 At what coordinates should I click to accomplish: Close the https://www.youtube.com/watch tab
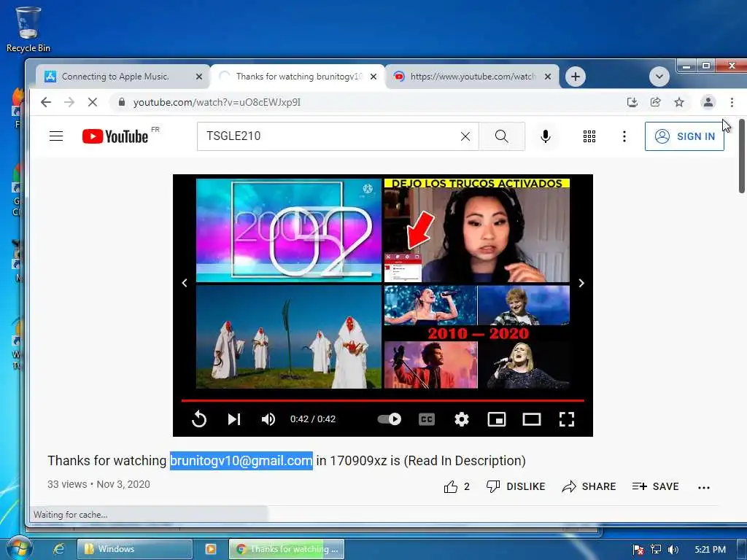548,77
